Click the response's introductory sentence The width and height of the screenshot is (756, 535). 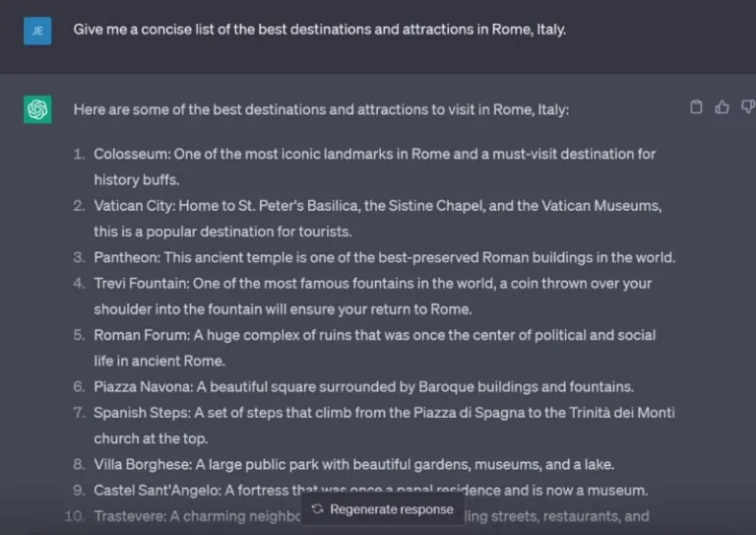320,109
